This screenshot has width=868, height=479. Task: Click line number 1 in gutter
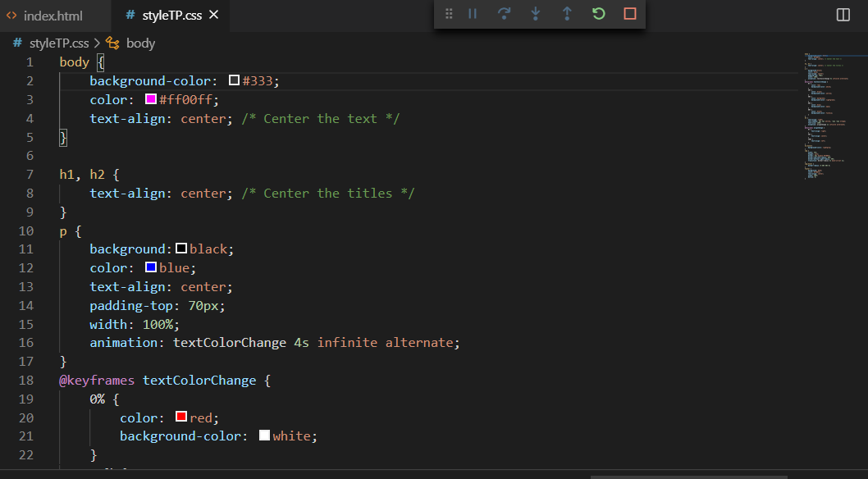click(30, 62)
